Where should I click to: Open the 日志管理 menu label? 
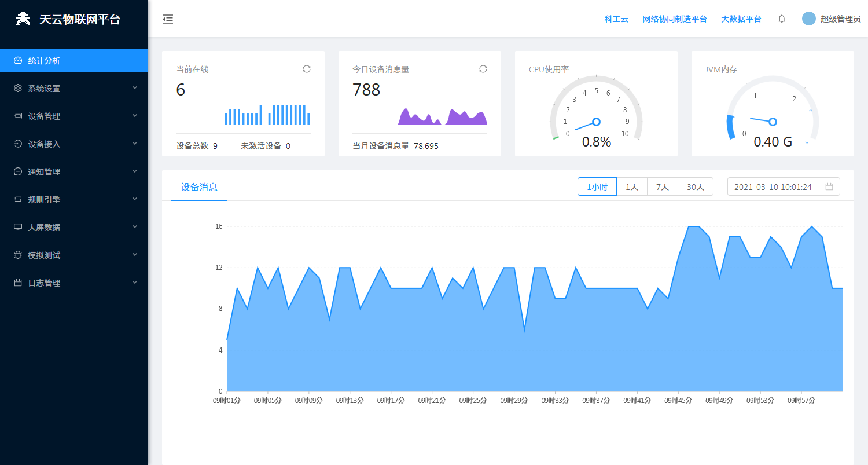(x=44, y=283)
